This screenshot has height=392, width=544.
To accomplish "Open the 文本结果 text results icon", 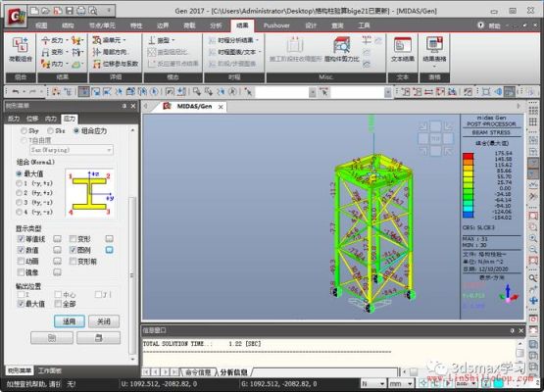I will click(x=403, y=50).
